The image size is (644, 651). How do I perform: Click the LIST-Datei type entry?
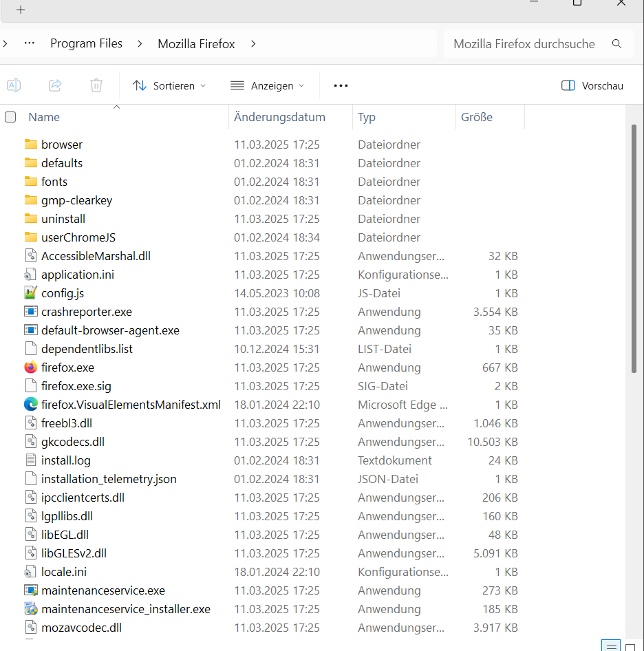[385, 349]
